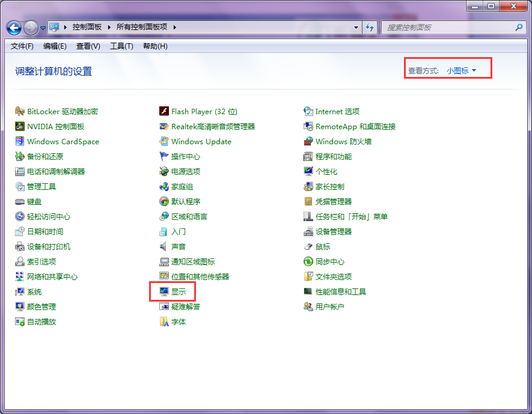Open the 工具(T) menu
The width and height of the screenshot is (532, 414).
click(x=121, y=46)
